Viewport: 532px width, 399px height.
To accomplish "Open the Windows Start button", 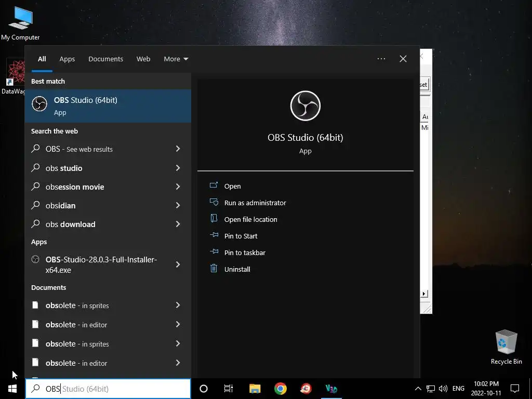I will point(12,389).
